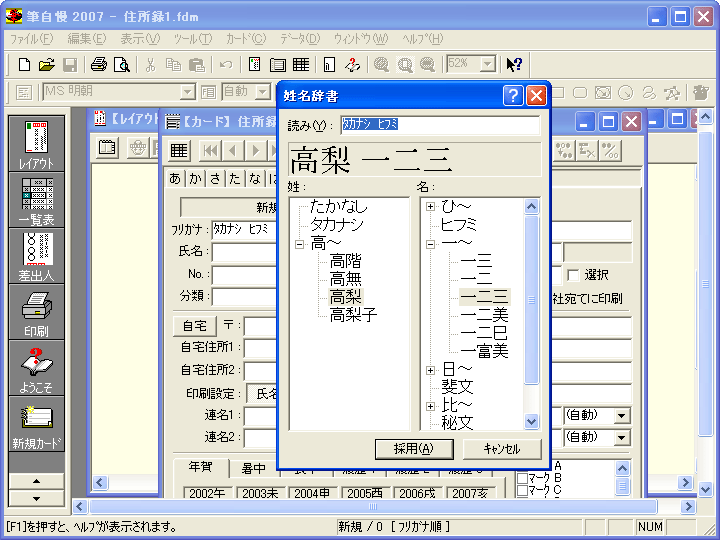720x540 pixels.
Task: Click scroll-up arrow of 名 list
Action: [531, 207]
